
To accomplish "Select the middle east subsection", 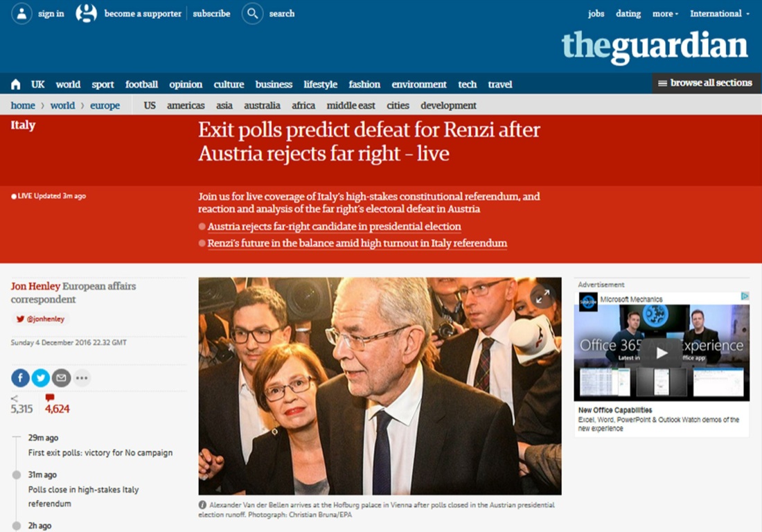I will [x=351, y=105].
